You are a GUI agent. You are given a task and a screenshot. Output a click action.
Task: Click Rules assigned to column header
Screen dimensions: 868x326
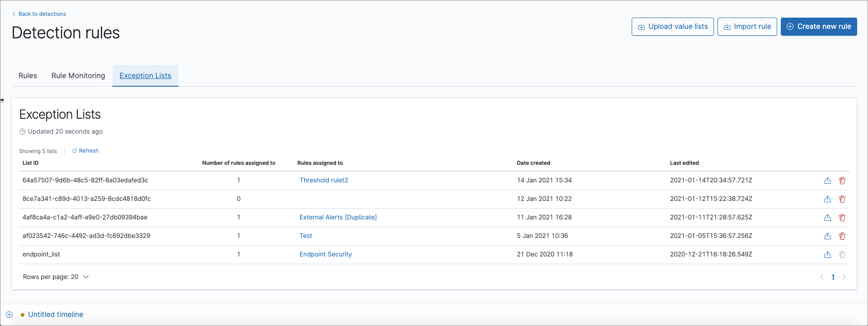tap(320, 163)
